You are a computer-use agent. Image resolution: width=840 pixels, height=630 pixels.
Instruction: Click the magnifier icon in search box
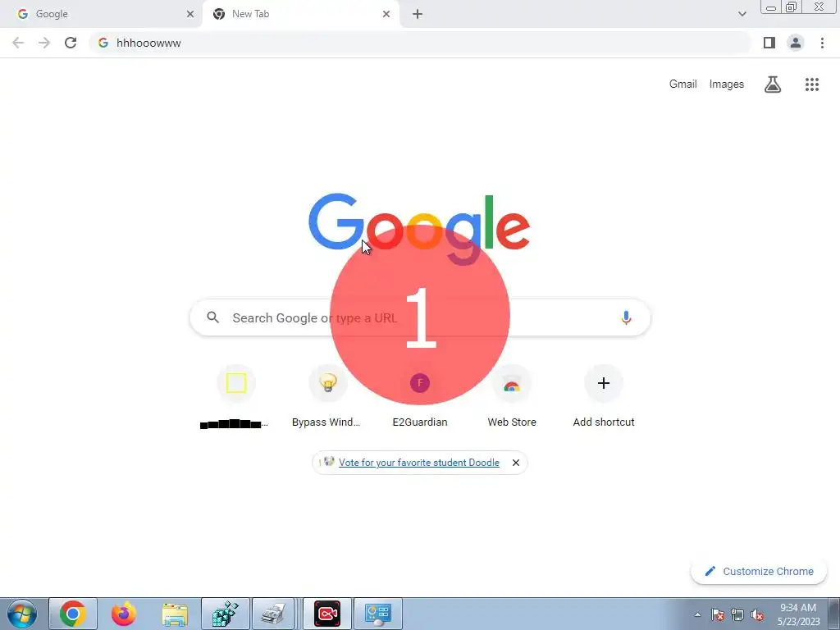click(x=213, y=317)
